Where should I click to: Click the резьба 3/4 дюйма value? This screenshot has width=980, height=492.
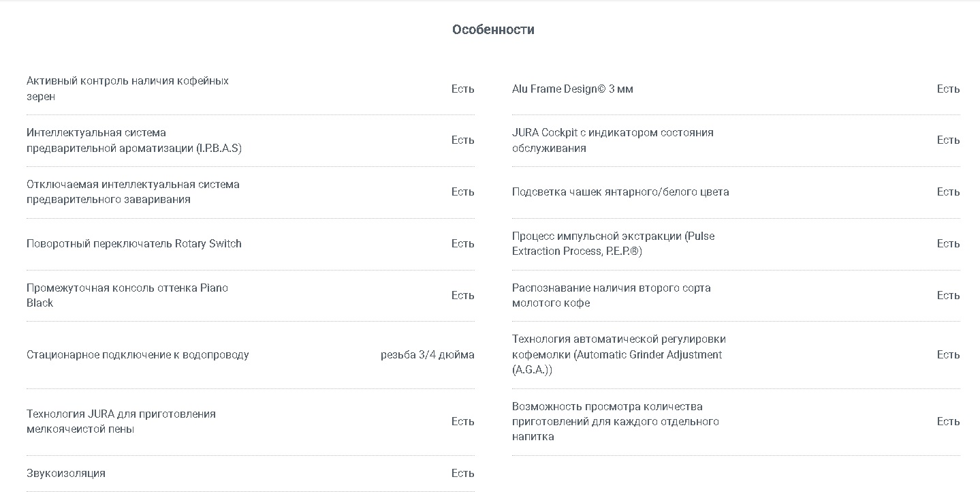tap(428, 355)
